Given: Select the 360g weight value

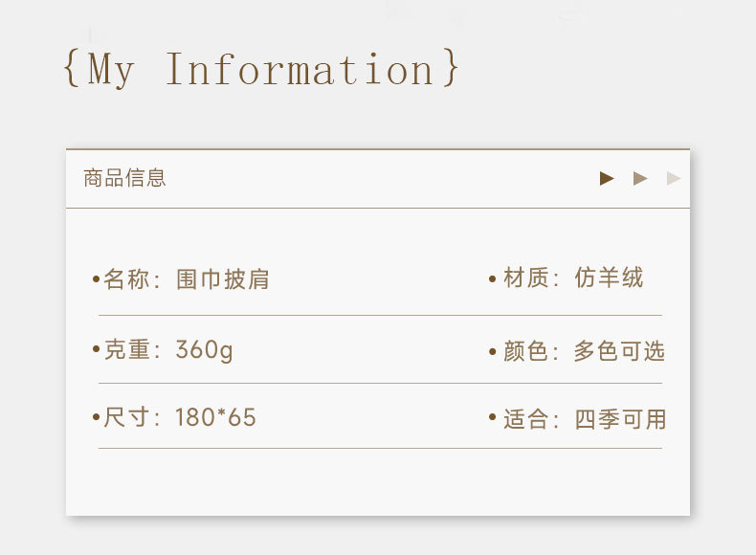Looking at the screenshot, I should pyautogui.click(x=204, y=350).
